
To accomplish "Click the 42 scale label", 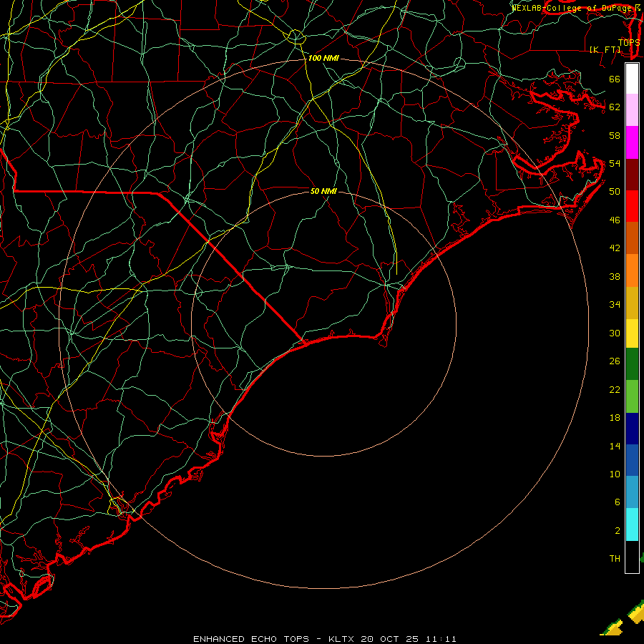I will pos(615,248).
